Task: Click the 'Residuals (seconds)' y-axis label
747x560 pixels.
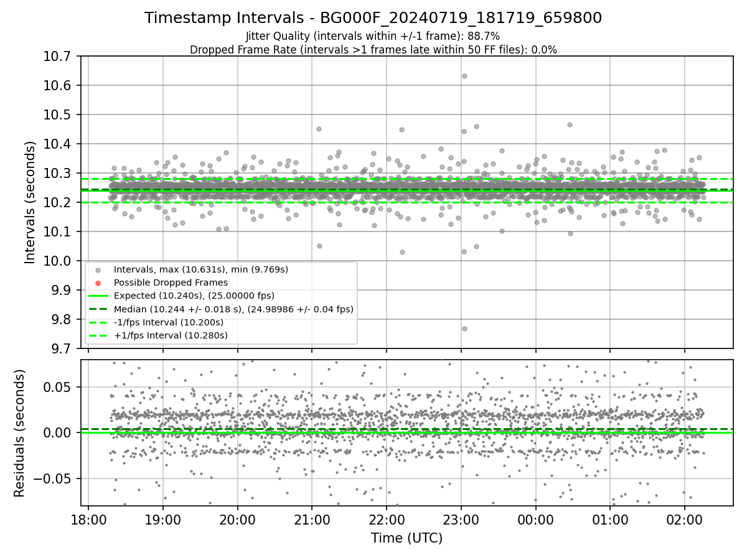Action: point(20,433)
